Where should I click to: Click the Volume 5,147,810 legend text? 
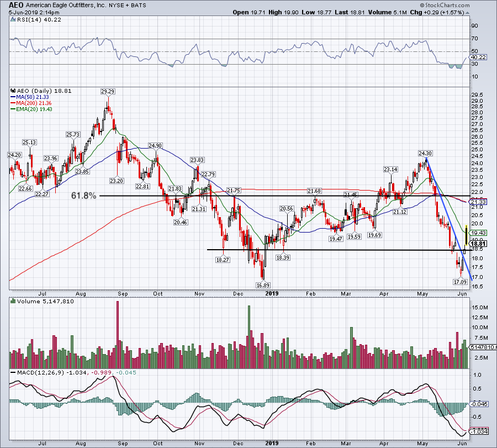point(45,301)
